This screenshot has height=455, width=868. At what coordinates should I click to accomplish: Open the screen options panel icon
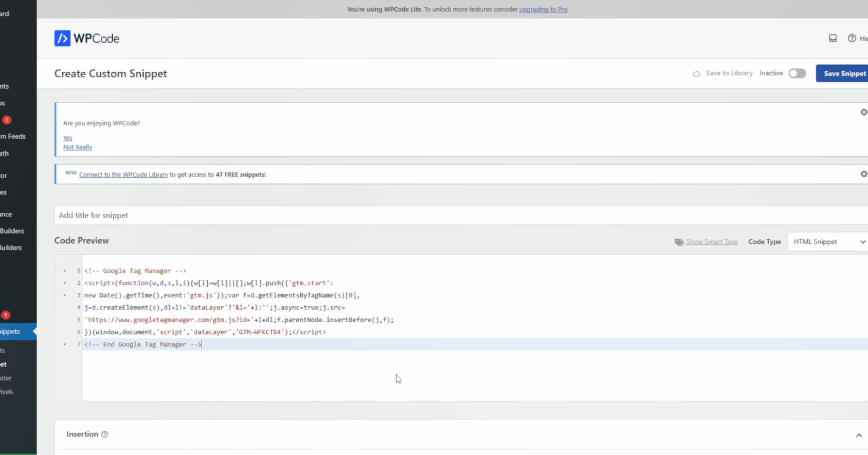[833, 38]
